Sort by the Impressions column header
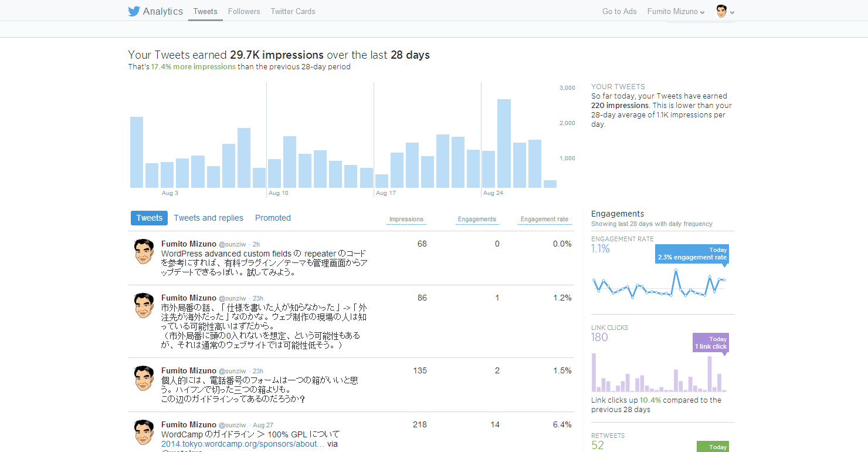868x452 pixels. (406, 219)
